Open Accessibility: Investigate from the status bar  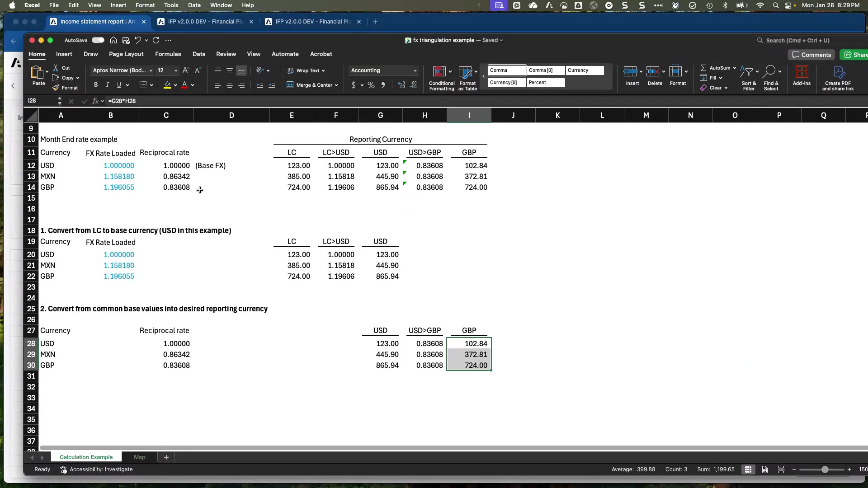pos(102,469)
